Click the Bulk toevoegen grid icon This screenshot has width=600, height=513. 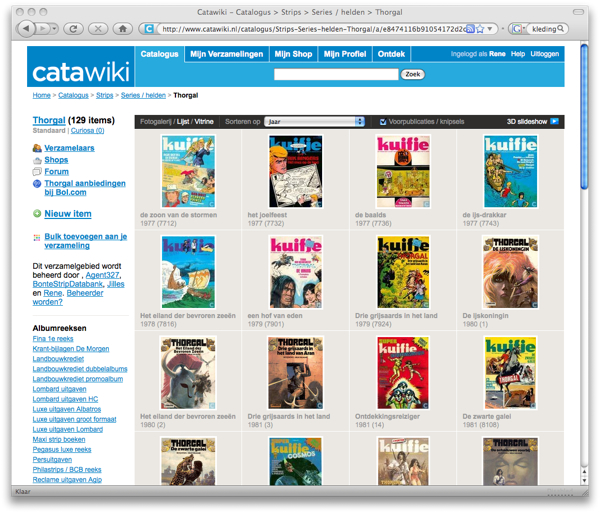click(x=37, y=238)
